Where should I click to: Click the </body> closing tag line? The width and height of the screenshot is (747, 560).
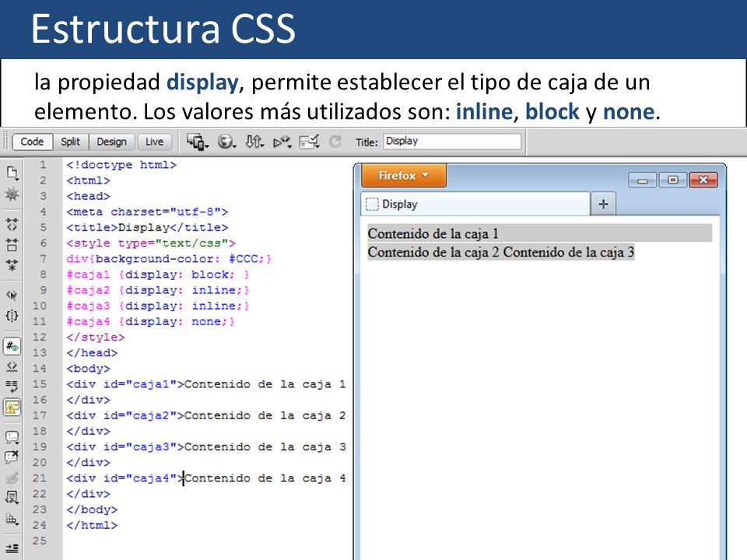pyautogui.click(x=92, y=510)
